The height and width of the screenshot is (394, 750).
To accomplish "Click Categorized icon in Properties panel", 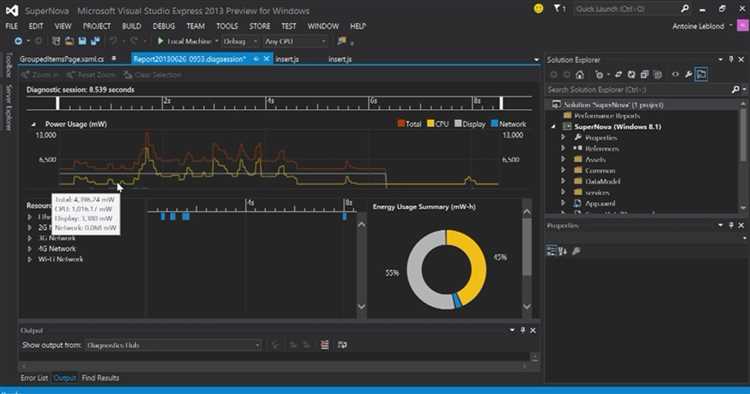I will (x=551, y=251).
